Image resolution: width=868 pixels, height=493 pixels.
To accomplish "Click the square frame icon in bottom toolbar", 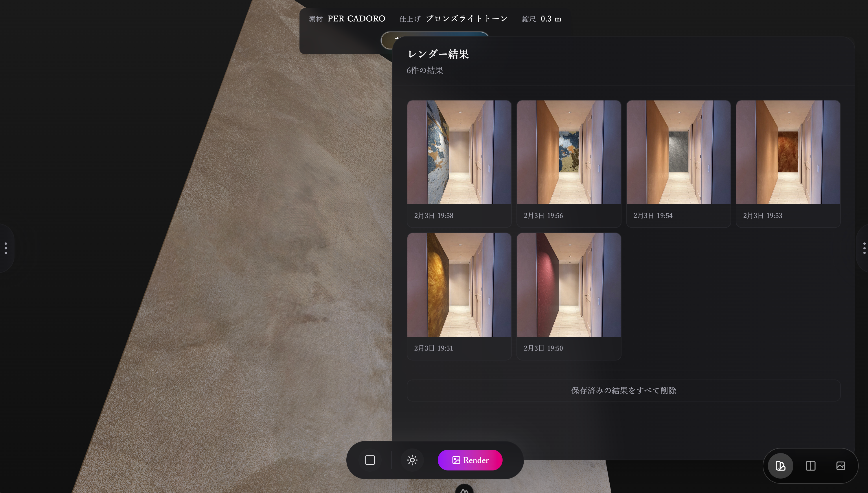I will pos(370,460).
